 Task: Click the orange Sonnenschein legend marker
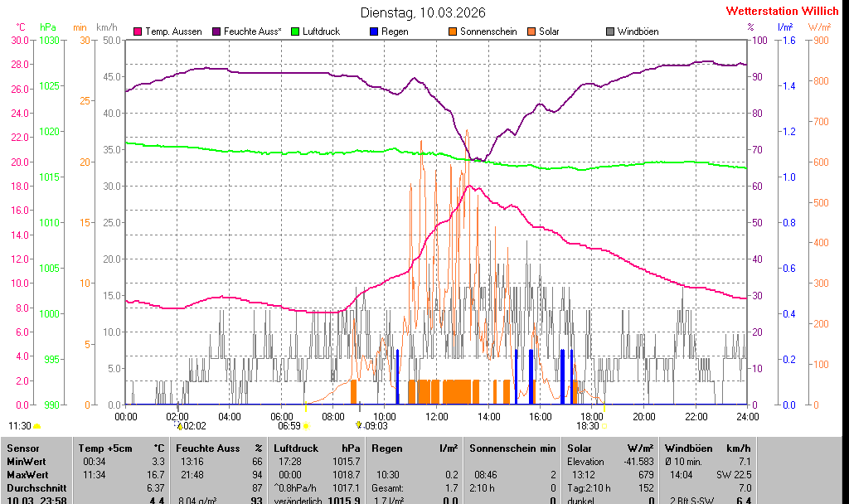point(453,31)
